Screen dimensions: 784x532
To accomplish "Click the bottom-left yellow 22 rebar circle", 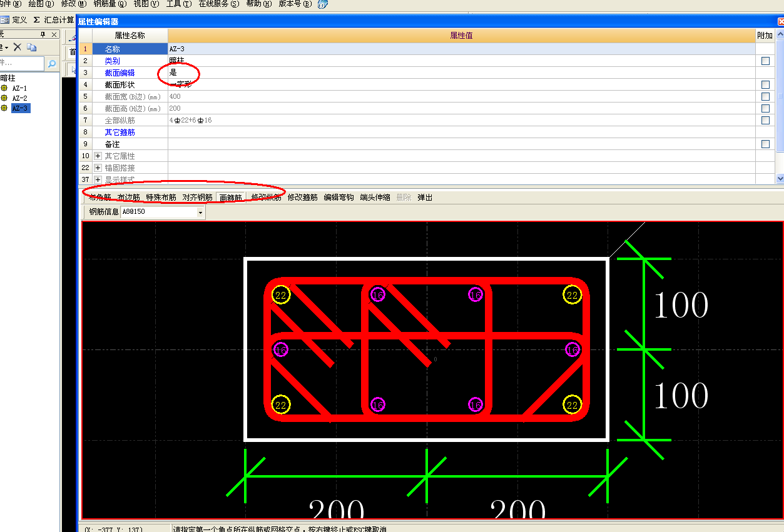I will pyautogui.click(x=281, y=405).
